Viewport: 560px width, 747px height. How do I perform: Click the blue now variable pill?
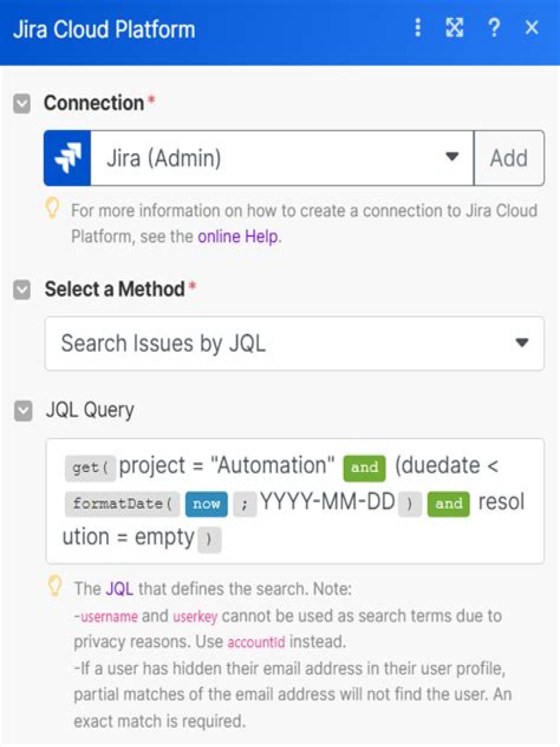(206, 504)
